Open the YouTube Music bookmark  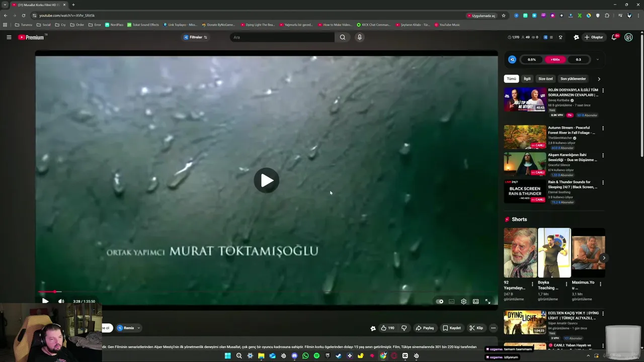pos(447,25)
